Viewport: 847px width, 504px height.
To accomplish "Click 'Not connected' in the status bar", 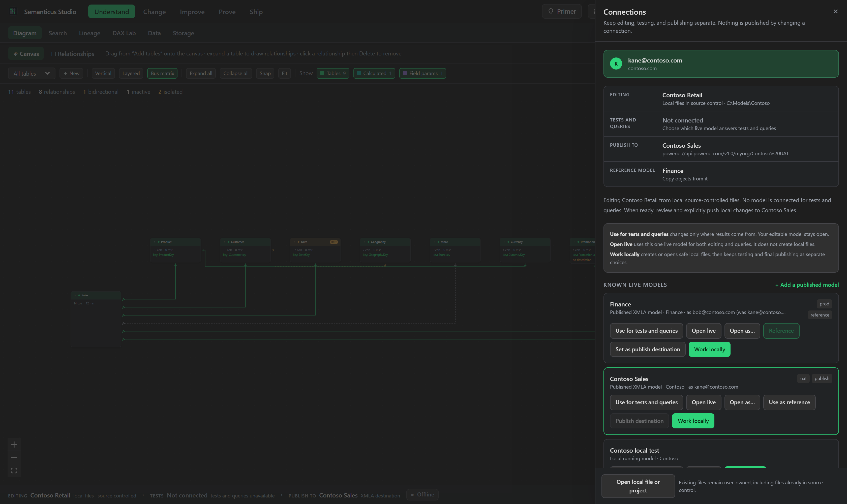I will pyautogui.click(x=187, y=495).
